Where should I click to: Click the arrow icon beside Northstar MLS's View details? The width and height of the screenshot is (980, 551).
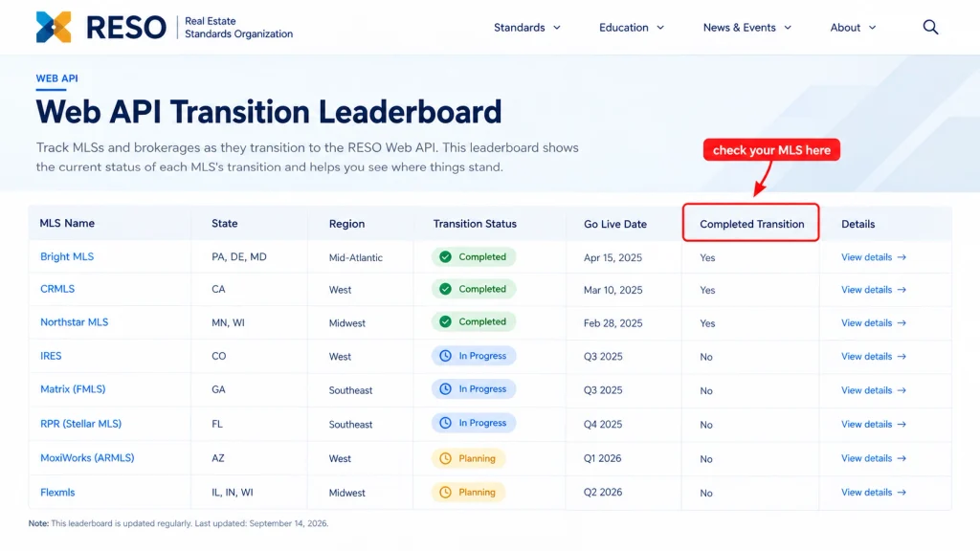pos(902,322)
